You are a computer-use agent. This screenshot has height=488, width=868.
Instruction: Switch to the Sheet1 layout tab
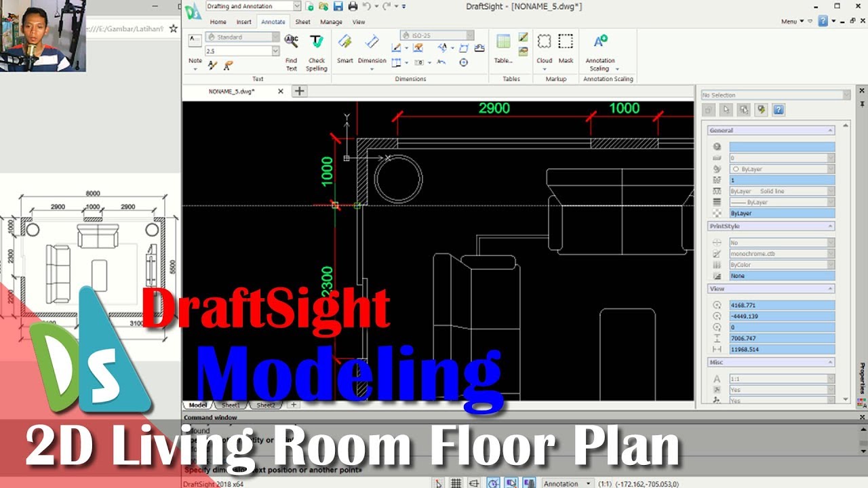tap(232, 405)
